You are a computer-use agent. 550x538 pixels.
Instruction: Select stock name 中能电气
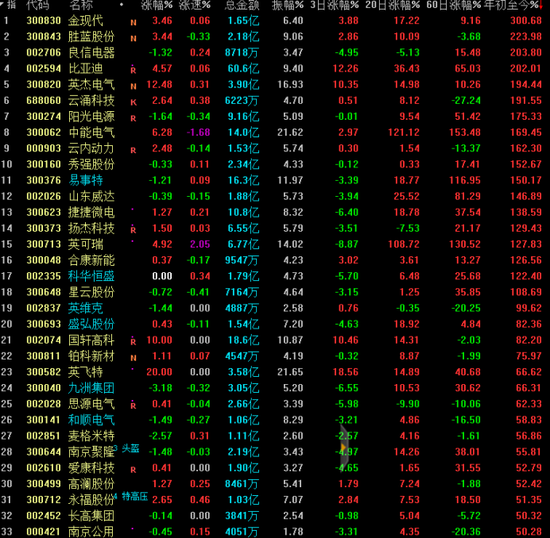coord(91,133)
